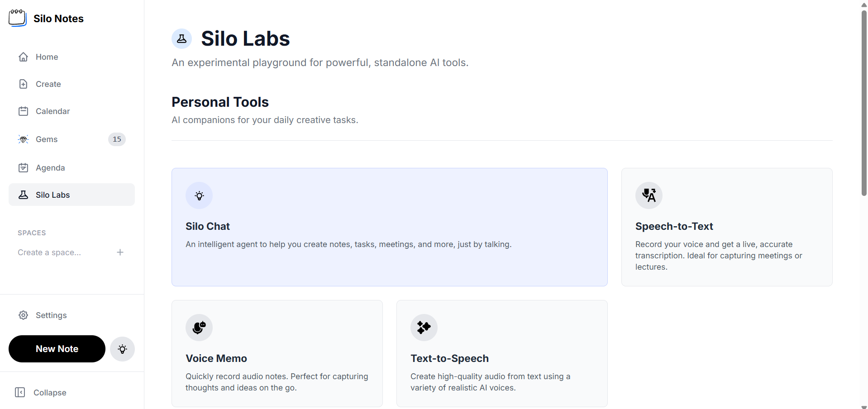The width and height of the screenshot is (868, 409).
Task: Click the Silo Labs flask icon in sidebar
Action: [24, 195]
